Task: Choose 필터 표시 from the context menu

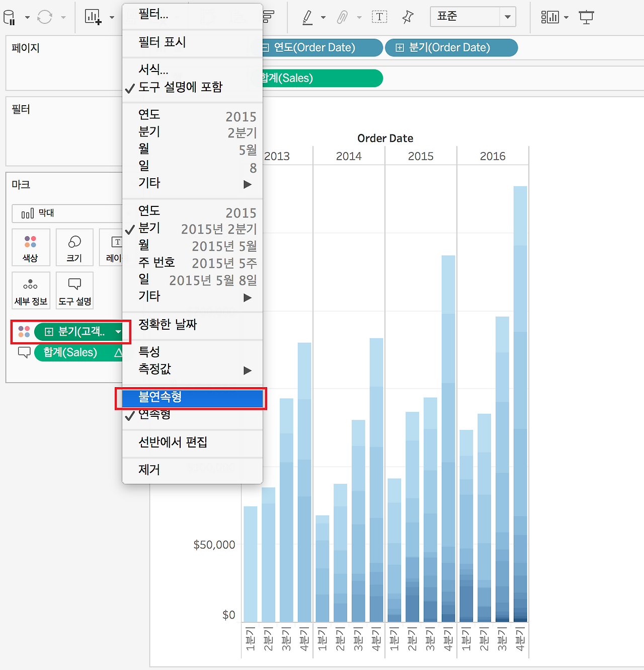Action: (192, 42)
